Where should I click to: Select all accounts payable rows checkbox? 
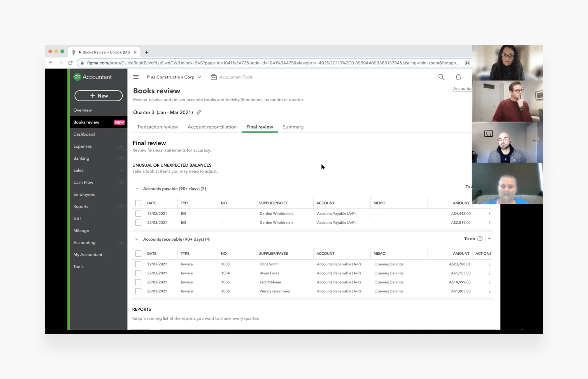click(138, 203)
